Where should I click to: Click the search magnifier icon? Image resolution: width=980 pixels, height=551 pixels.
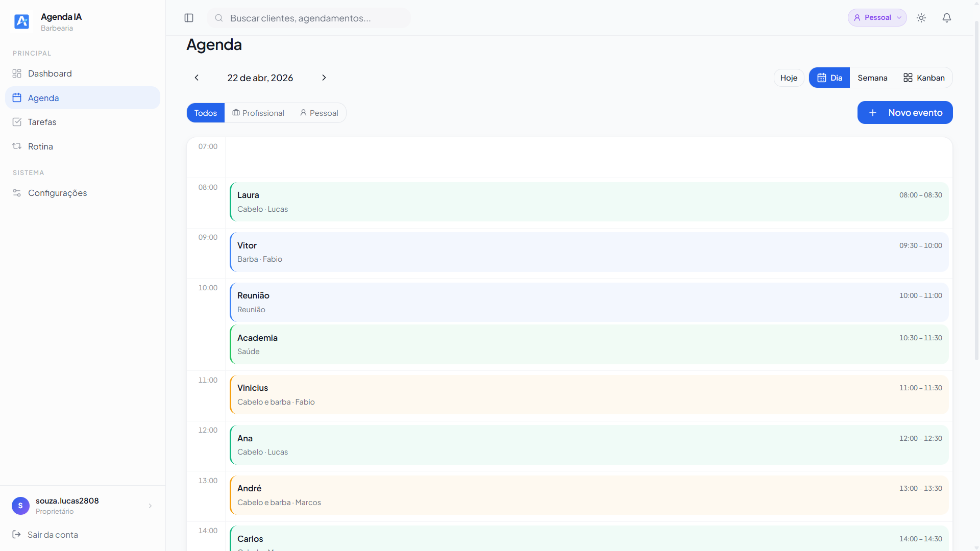pyautogui.click(x=219, y=18)
